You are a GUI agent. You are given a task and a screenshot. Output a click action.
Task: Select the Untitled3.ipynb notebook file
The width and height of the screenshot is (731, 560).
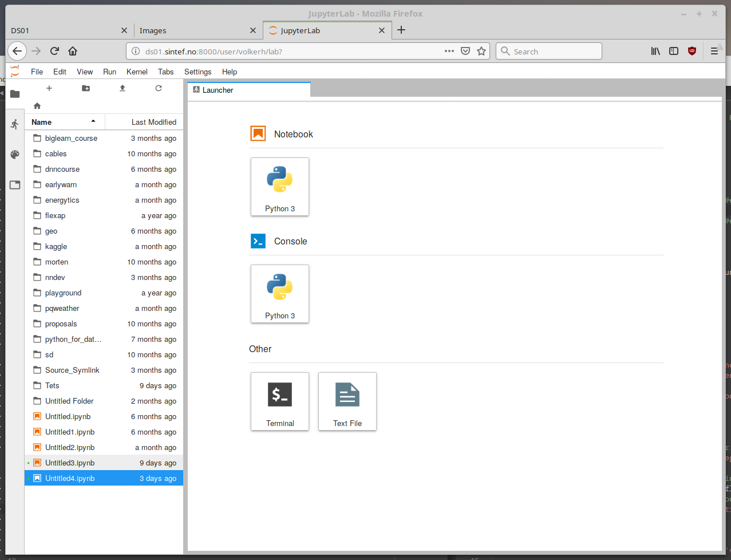[x=70, y=463]
